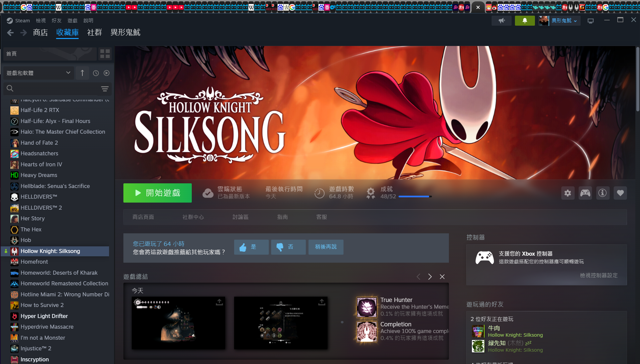Open the 檢視 menu
Viewport: 640px width, 364px height.
coord(41,21)
